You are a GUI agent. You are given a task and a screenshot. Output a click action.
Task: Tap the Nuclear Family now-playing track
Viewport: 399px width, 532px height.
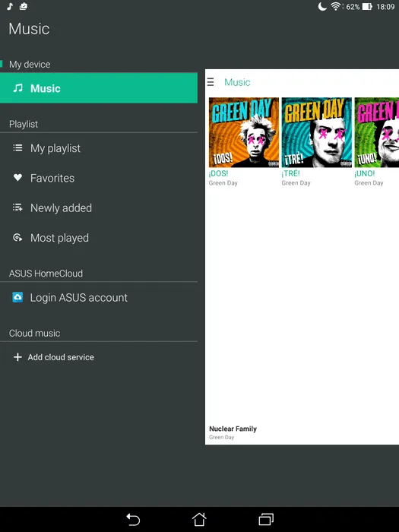coord(233,429)
